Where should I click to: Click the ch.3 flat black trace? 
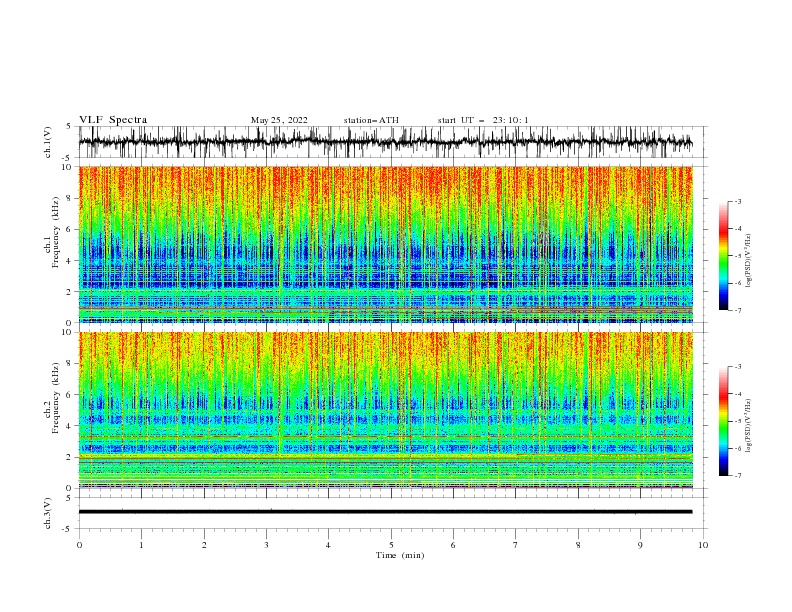[x=385, y=512]
